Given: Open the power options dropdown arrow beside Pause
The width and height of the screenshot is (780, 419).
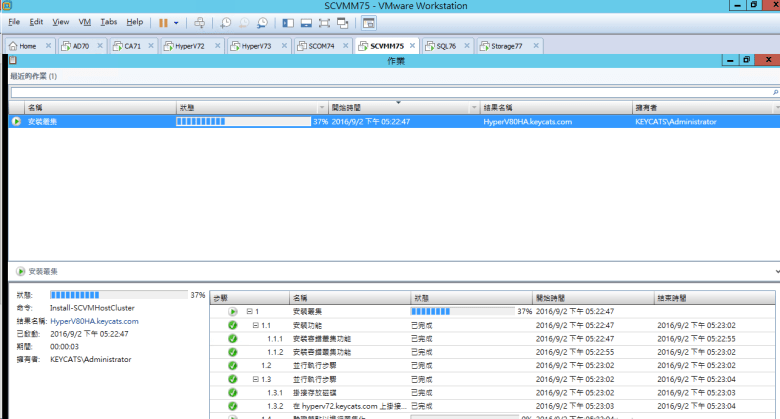Looking at the screenshot, I should pyautogui.click(x=177, y=22).
